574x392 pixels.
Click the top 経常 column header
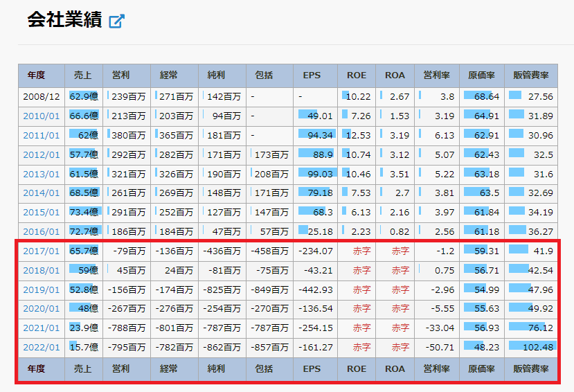pos(174,75)
